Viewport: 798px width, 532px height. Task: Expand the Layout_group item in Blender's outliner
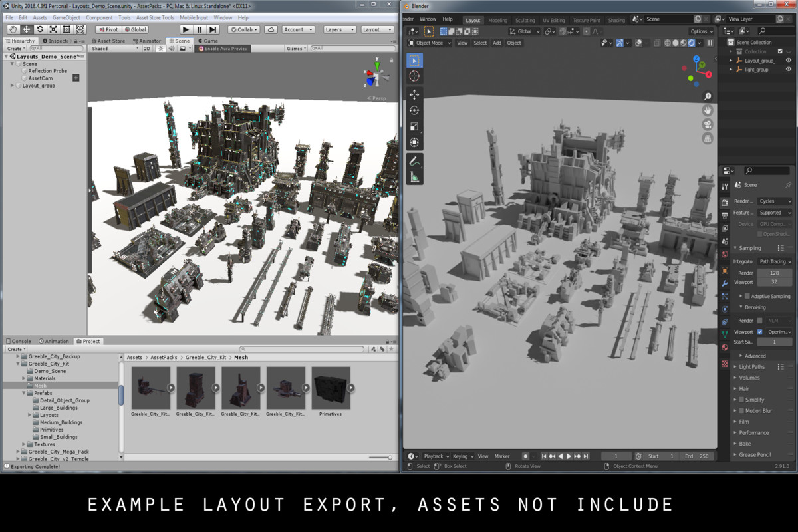pyautogui.click(x=731, y=61)
